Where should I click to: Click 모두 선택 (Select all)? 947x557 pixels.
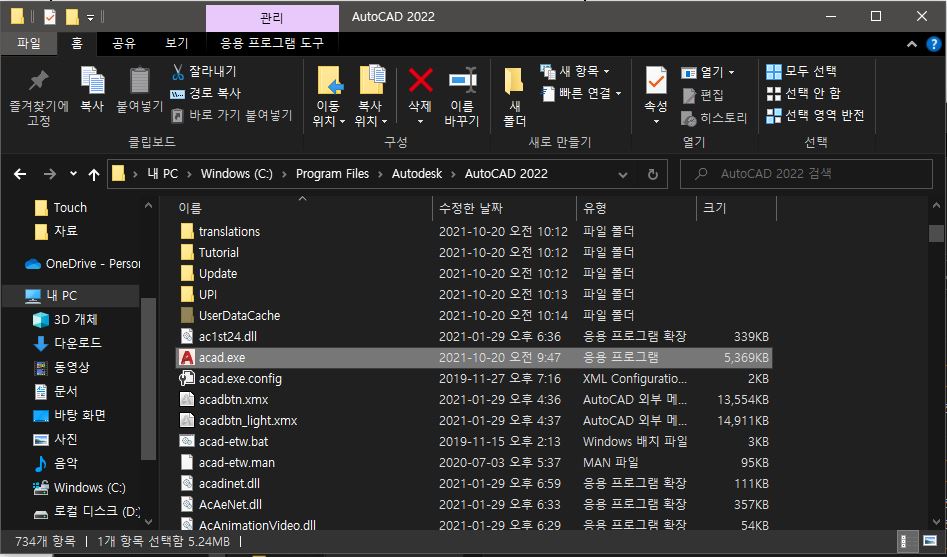(x=801, y=71)
